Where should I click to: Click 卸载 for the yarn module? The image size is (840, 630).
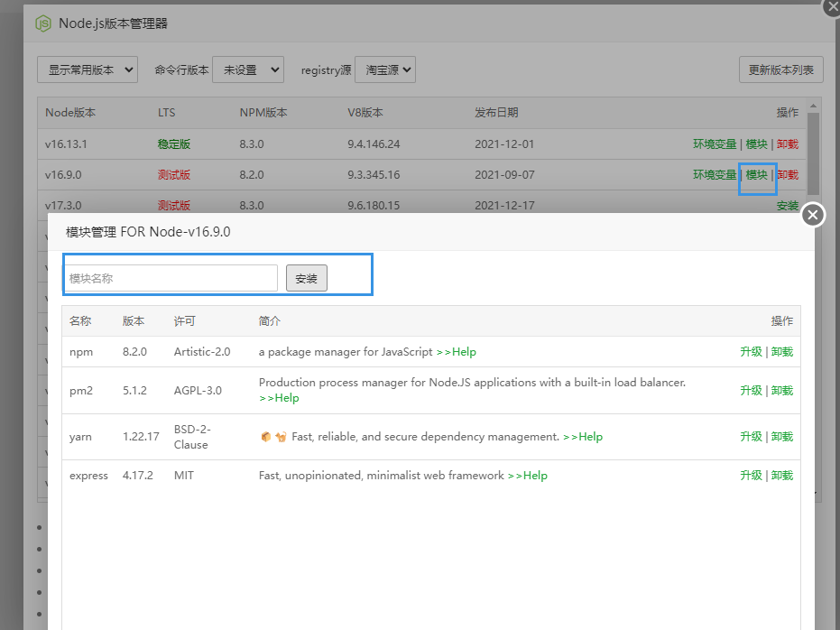coord(782,437)
